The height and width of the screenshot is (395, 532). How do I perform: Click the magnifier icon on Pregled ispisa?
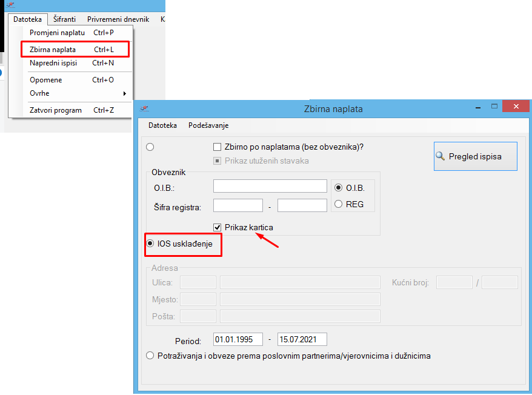click(x=441, y=156)
